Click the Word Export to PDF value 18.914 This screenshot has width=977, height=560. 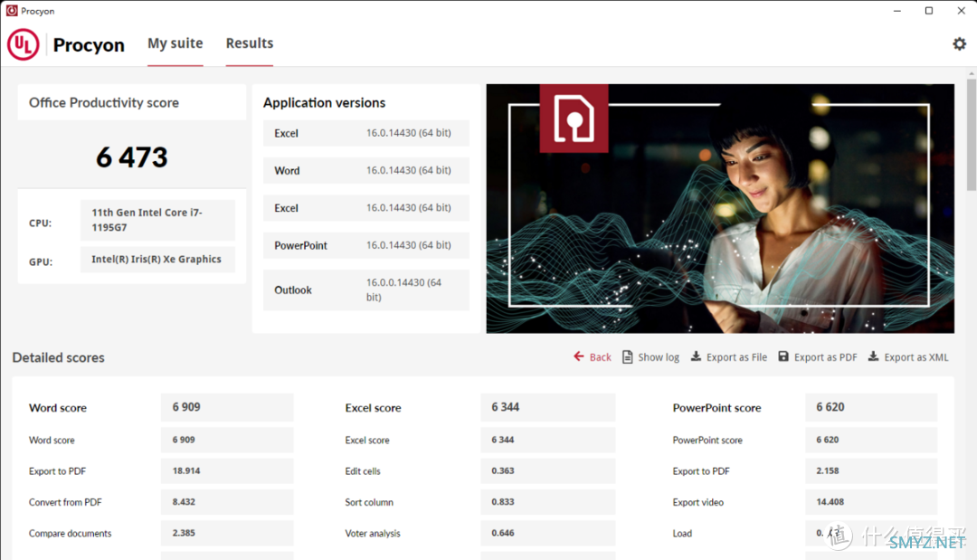pos(227,471)
